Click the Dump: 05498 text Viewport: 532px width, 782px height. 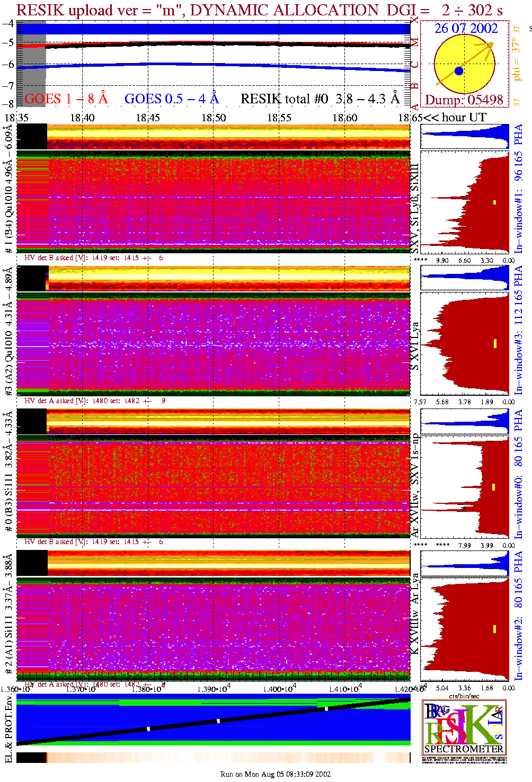pyautogui.click(x=464, y=100)
